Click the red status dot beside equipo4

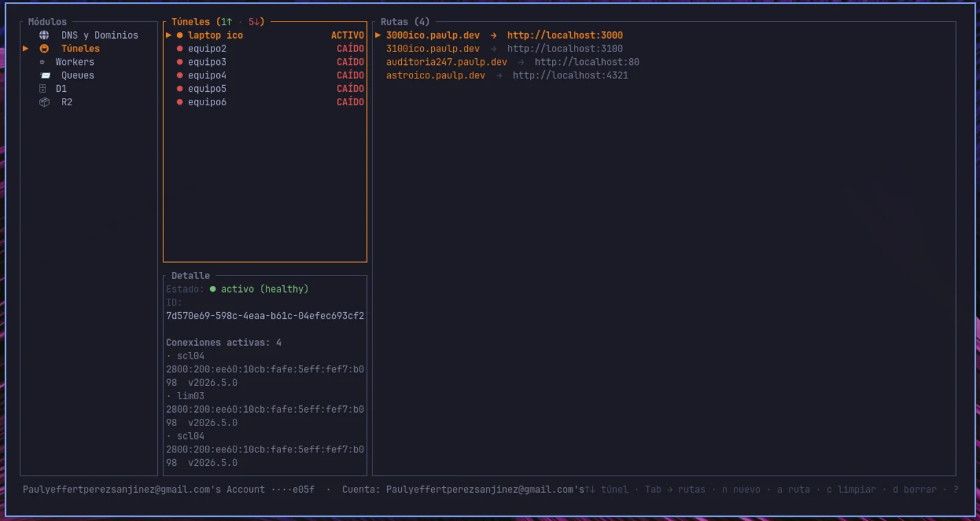click(x=179, y=75)
